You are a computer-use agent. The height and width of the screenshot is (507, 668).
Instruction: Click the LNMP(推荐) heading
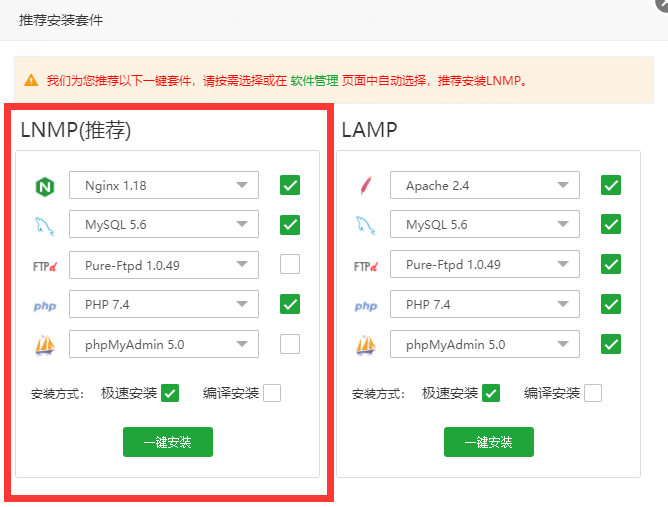(x=76, y=130)
